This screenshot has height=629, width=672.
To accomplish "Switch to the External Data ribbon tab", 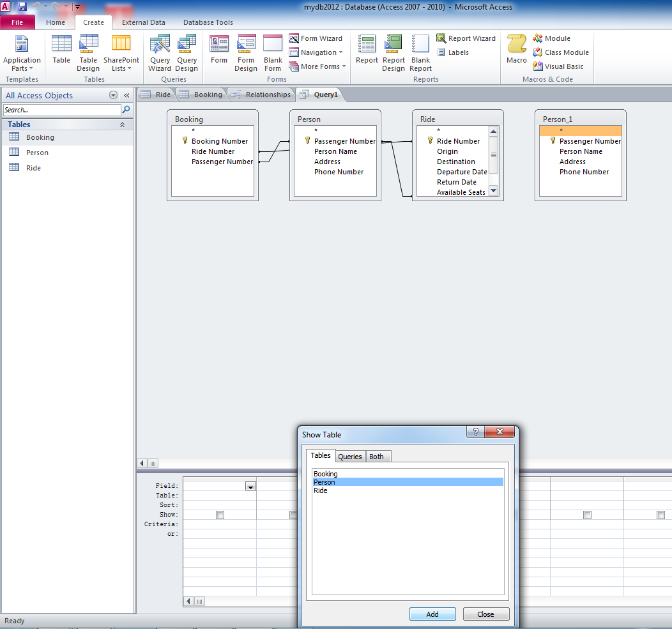I will [x=143, y=22].
